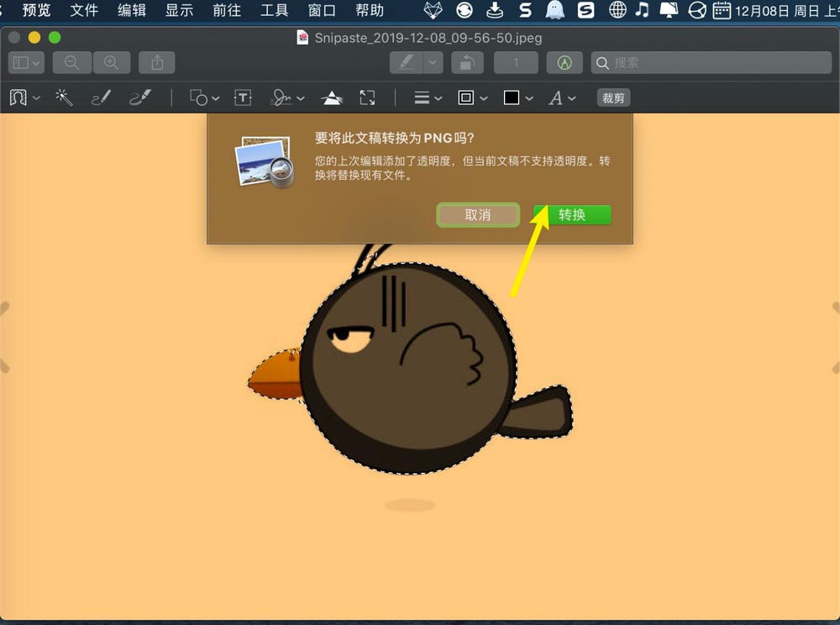Expand the sidebar view options chevron

[36, 63]
